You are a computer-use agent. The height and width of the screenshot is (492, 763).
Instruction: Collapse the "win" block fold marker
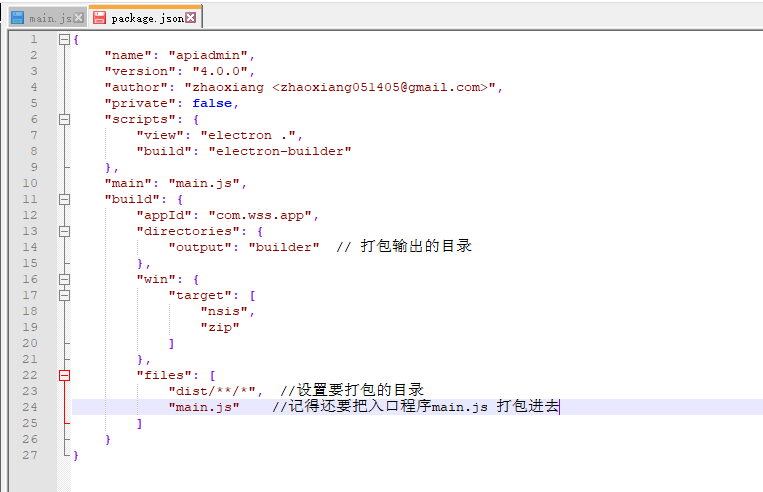click(64, 279)
